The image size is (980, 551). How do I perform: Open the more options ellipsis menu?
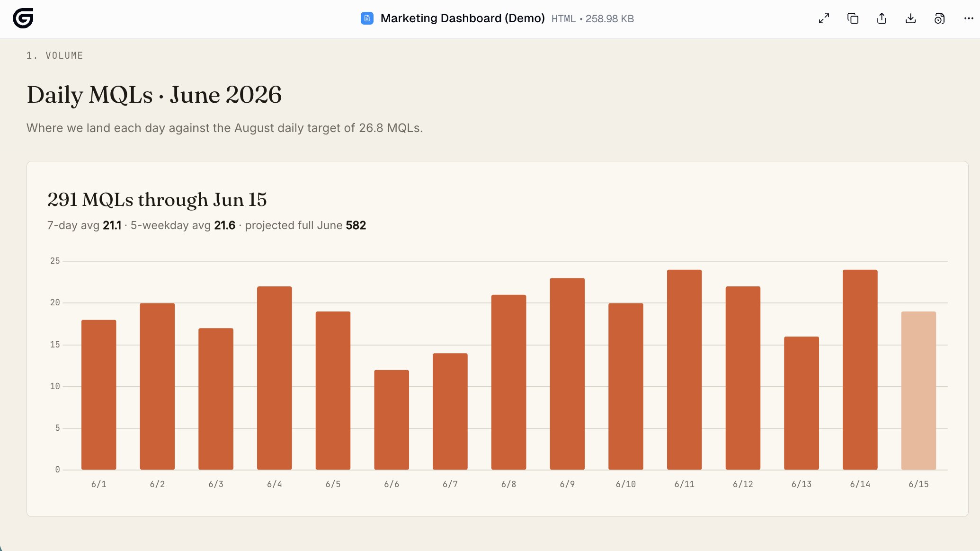[968, 18]
